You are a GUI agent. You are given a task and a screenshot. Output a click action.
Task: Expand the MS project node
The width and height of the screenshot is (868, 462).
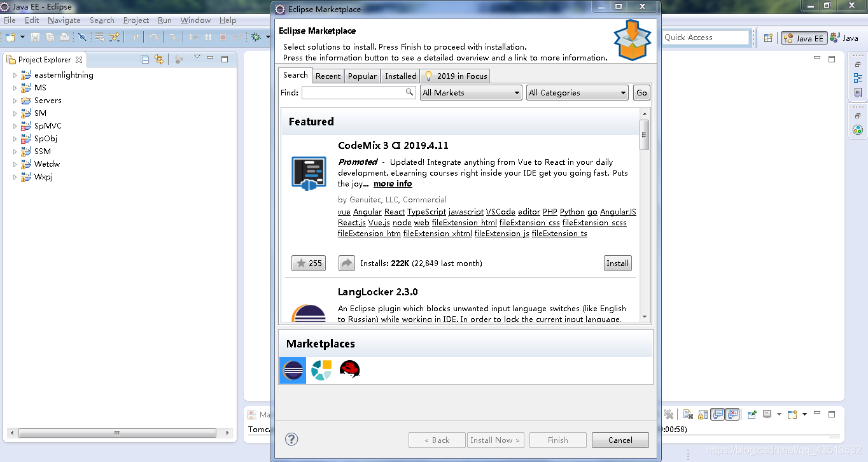(x=15, y=88)
